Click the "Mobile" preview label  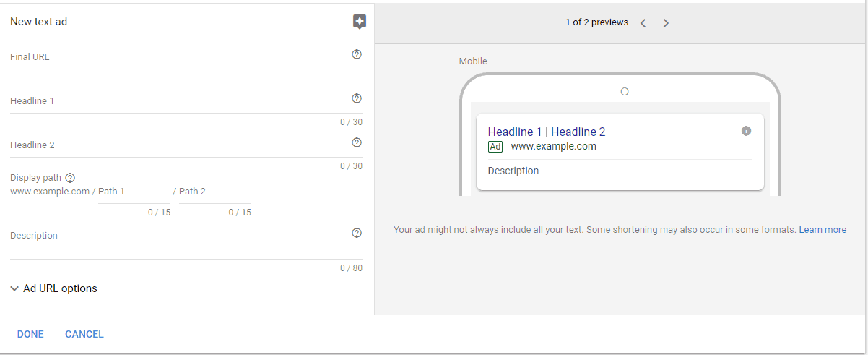pyautogui.click(x=473, y=61)
